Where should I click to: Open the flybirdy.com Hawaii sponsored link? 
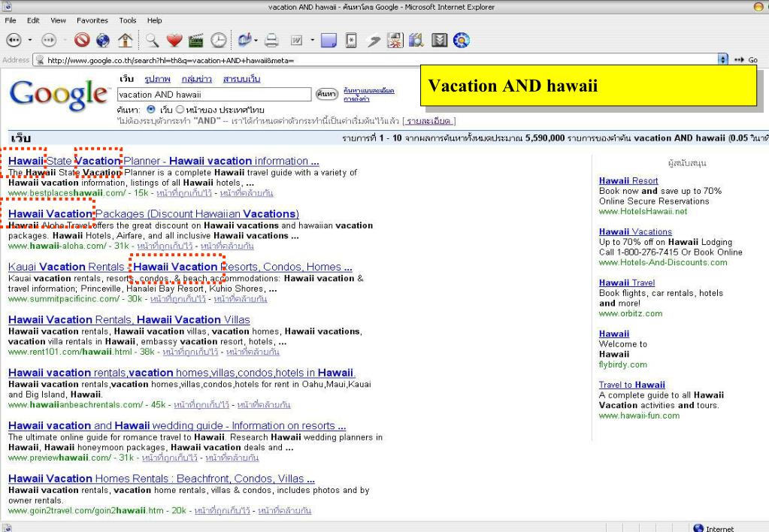pos(614,334)
